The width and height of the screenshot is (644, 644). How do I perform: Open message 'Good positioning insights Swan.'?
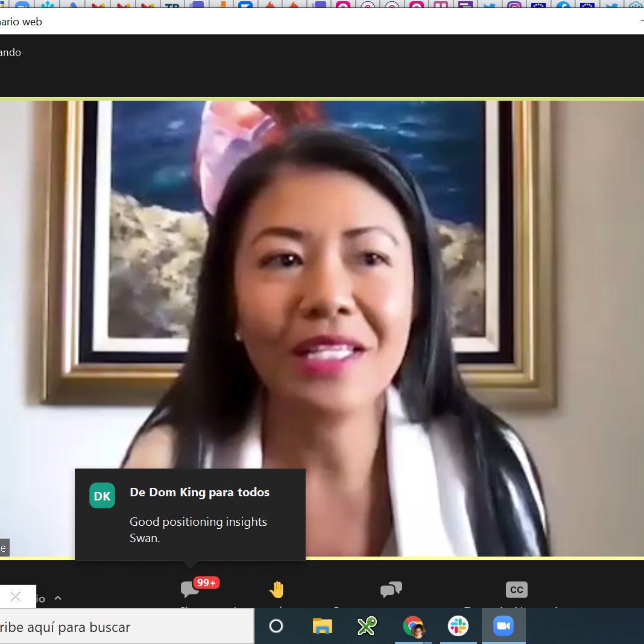pos(198,529)
